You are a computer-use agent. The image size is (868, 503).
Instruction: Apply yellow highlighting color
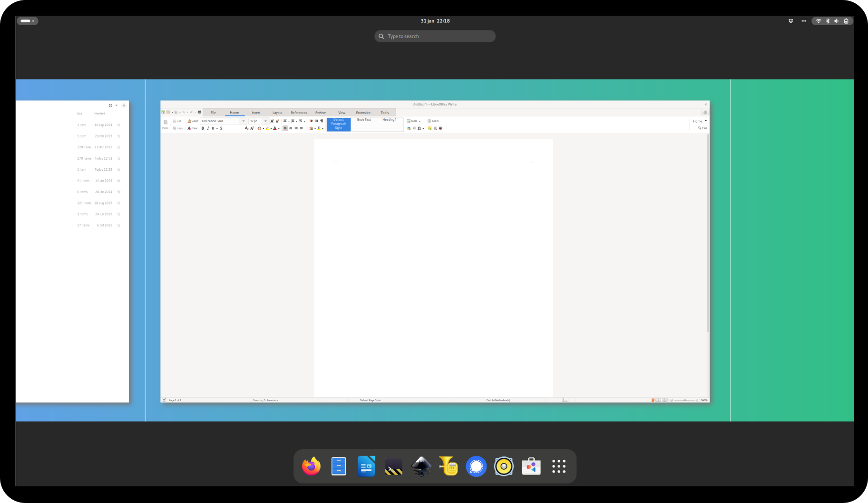pyautogui.click(x=267, y=128)
